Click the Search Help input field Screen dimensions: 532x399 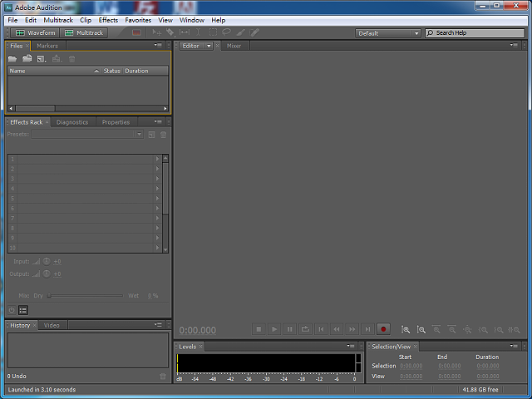pos(475,33)
